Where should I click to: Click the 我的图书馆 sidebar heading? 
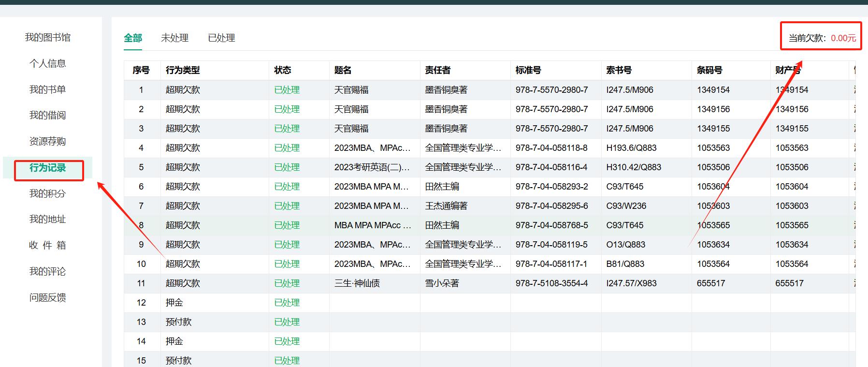coord(47,37)
